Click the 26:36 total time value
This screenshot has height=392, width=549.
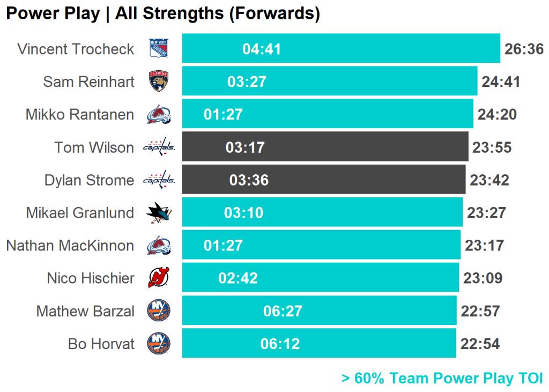[x=524, y=49]
